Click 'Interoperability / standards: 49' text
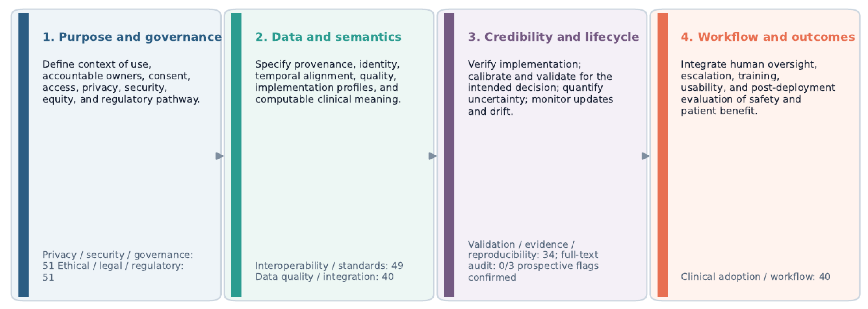The width and height of the screenshot is (868, 309). coord(329,265)
